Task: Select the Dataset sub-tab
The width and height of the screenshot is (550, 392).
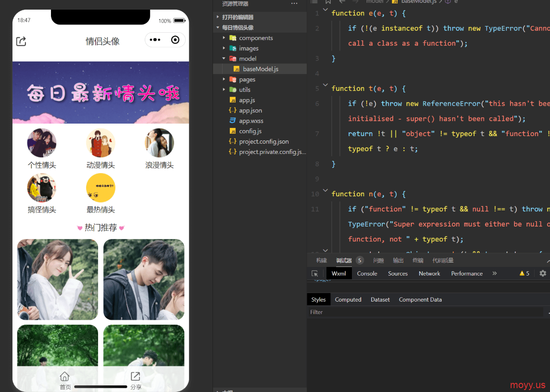Action: [x=380, y=299]
